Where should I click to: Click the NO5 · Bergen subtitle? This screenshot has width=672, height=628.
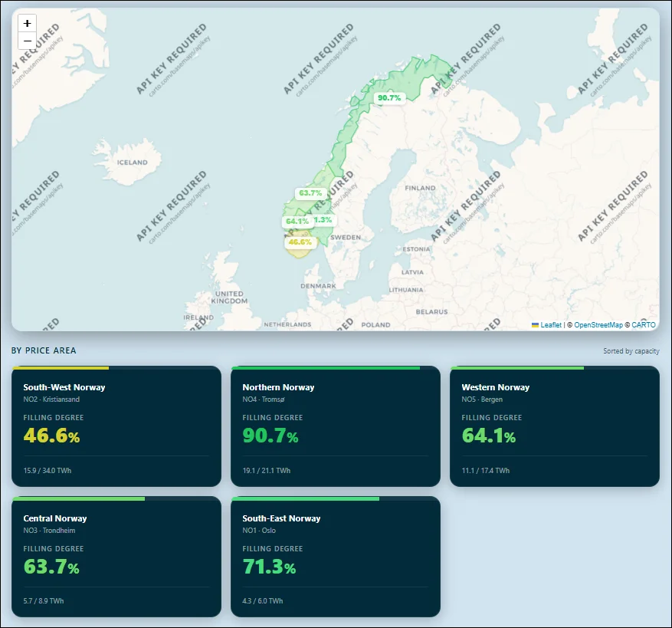click(482, 399)
